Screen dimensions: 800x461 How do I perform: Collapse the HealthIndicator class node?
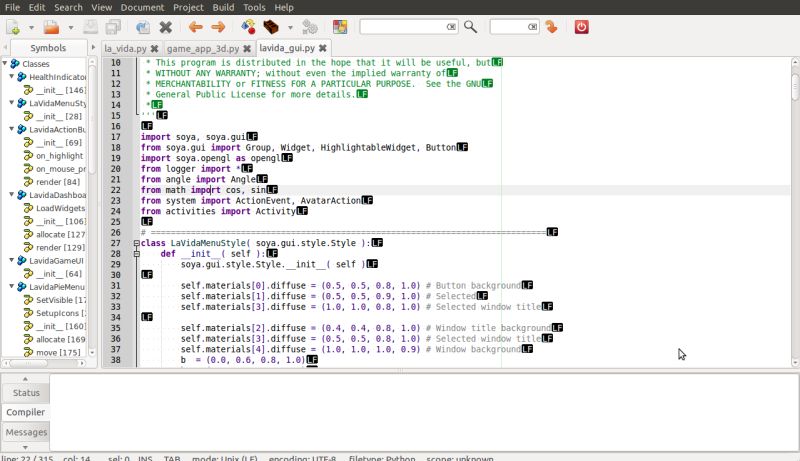tap(12, 77)
